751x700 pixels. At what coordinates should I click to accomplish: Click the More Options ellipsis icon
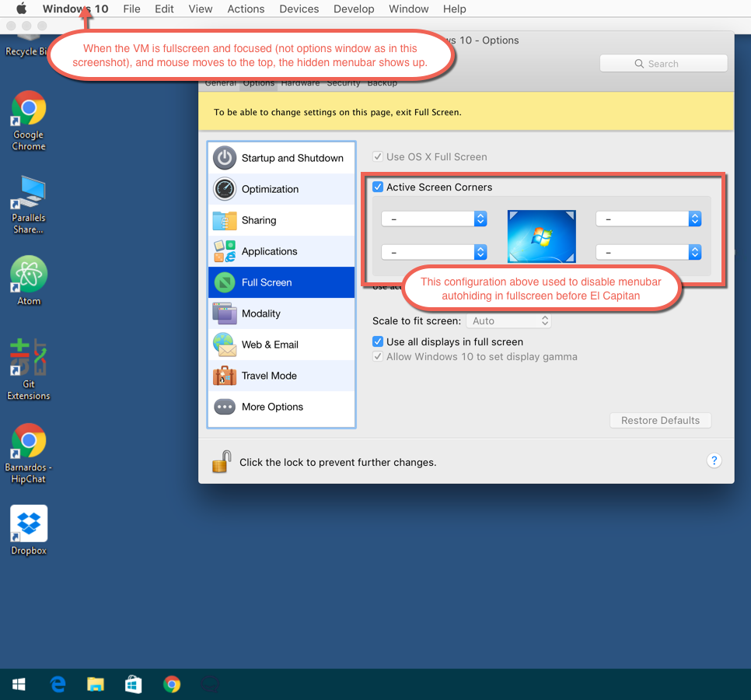(225, 408)
